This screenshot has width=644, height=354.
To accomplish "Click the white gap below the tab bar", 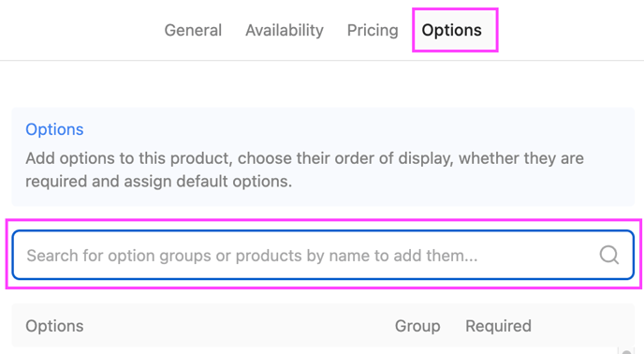I will [x=322, y=84].
